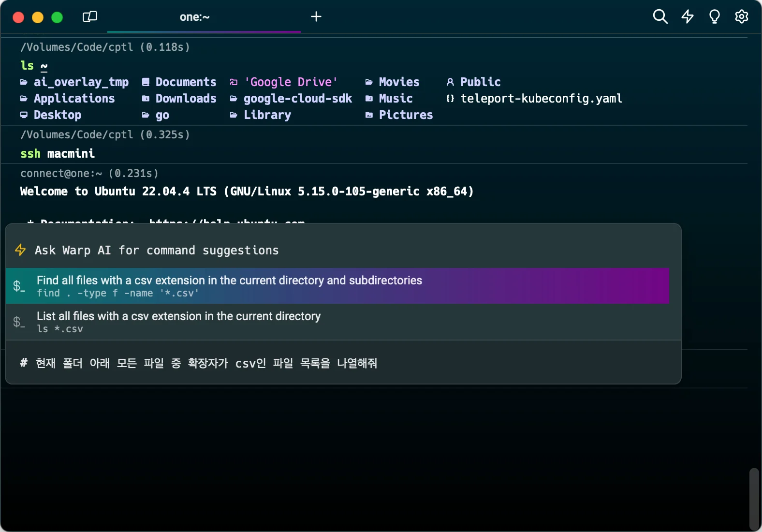The image size is (762, 532).
Task: Click the 'ai_overlay_tmp' directory name
Action: click(81, 82)
